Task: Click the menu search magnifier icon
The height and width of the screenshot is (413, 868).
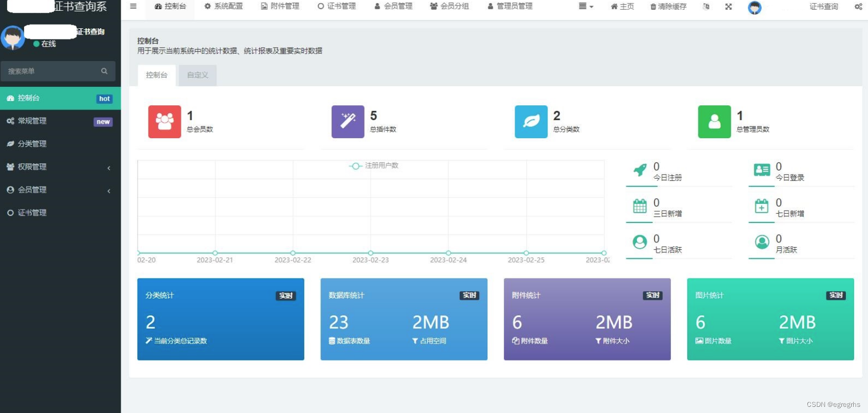Action: pyautogui.click(x=104, y=71)
